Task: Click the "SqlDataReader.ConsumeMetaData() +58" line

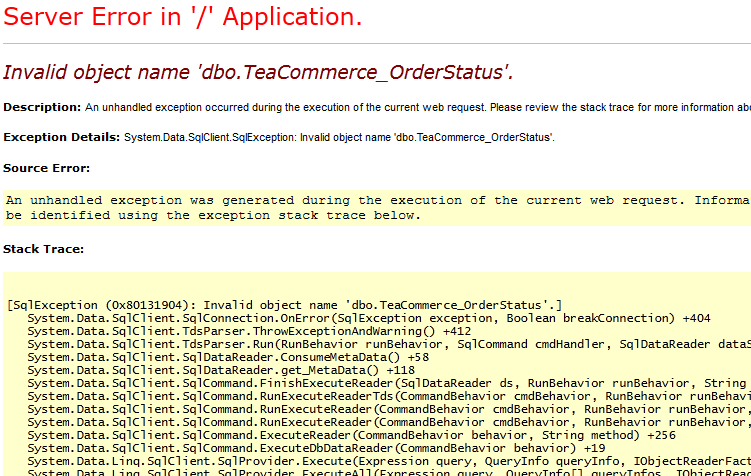Action: [x=228, y=357]
